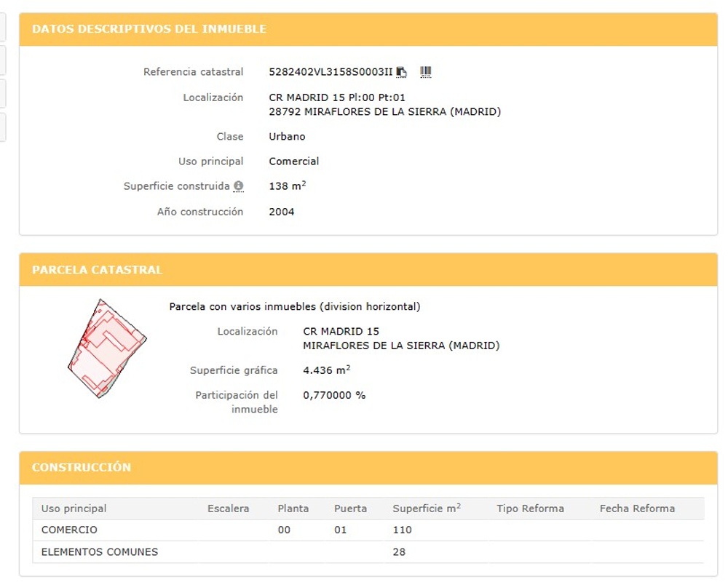Select the COMERCIO row in the table
This screenshot has height=582, width=728.
(69, 530)
